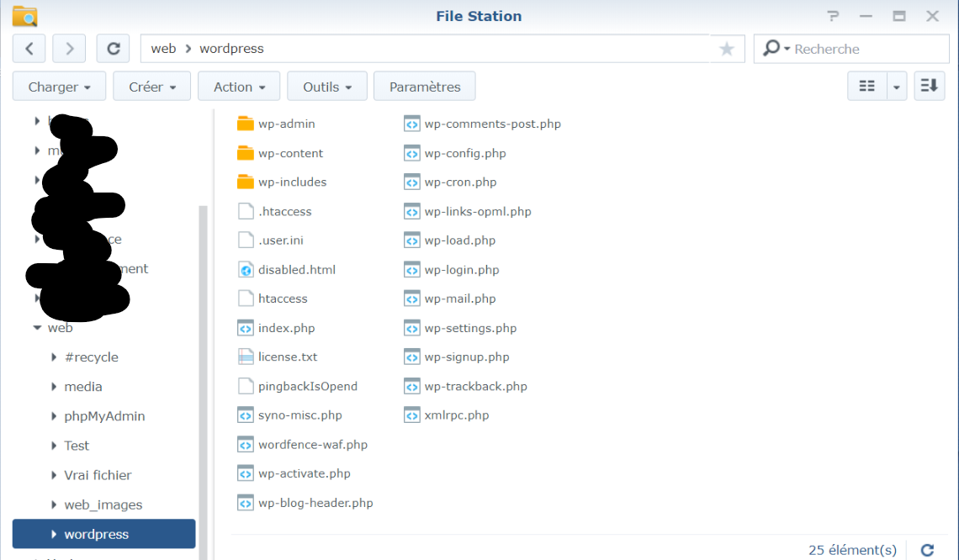This screenshot has height=560, width=959.
Task: Select the disabled.html file icon
Action: tap(246, 270)
